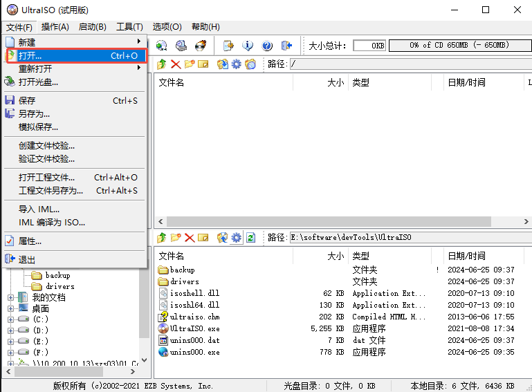This screenshot has height=392, width=532.
Task: Choose 另存为... menu entry
Action: coord(75,114)
